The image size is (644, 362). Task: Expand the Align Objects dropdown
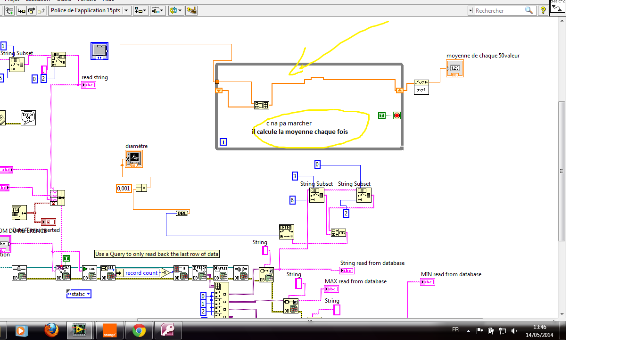(140, 10)
